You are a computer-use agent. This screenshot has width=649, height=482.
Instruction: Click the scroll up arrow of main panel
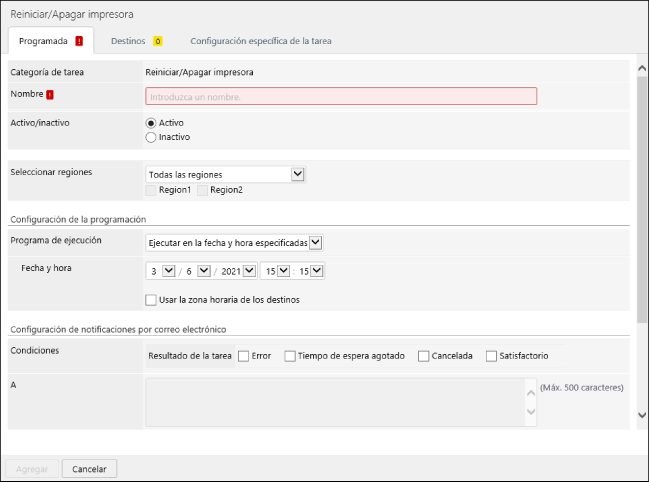[641, 68]
